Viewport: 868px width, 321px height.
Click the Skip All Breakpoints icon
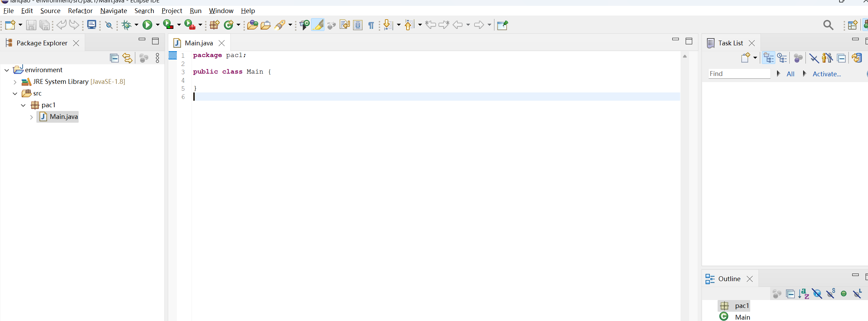109,25
